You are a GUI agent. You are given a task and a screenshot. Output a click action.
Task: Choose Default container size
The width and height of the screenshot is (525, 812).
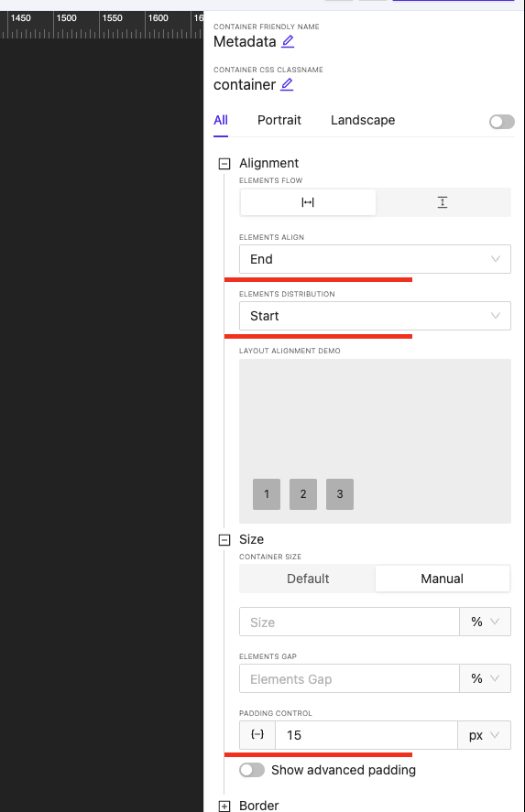pyautogui.click(x=308, y=579)
